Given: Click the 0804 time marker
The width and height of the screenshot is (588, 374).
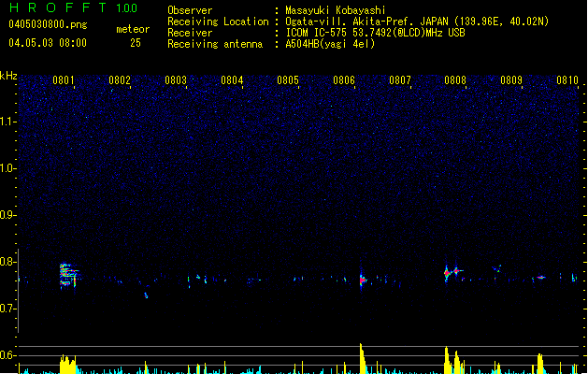Looking at the screenshot, I should click(232, 80).
